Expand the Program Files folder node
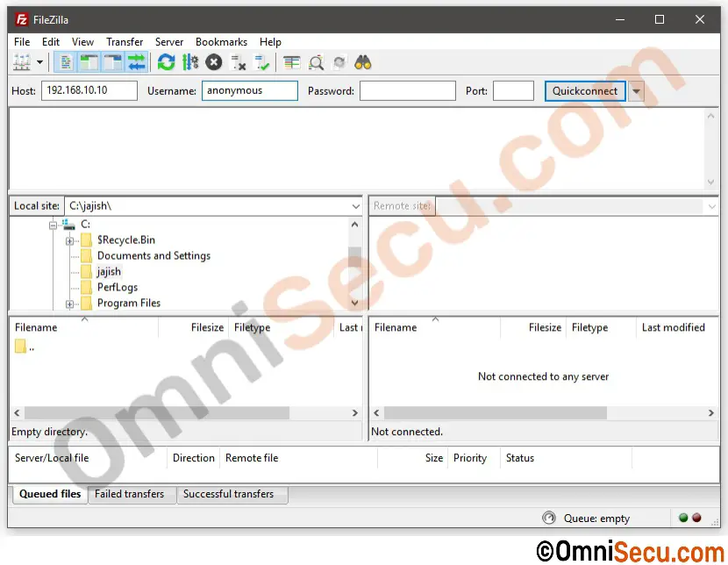This screenshot has height=565, width=728. (x=69, y=304)
